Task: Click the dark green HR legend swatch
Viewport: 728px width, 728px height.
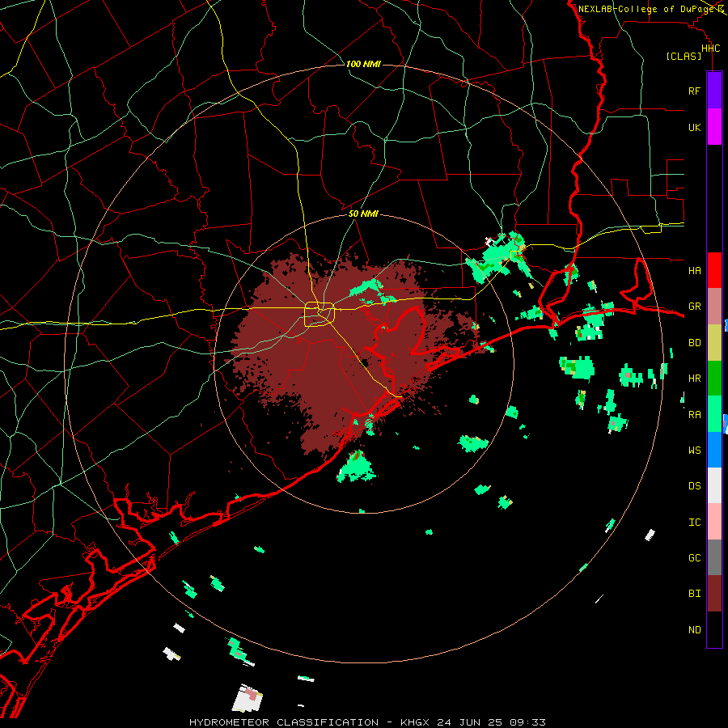Action: tap(714, 378)
